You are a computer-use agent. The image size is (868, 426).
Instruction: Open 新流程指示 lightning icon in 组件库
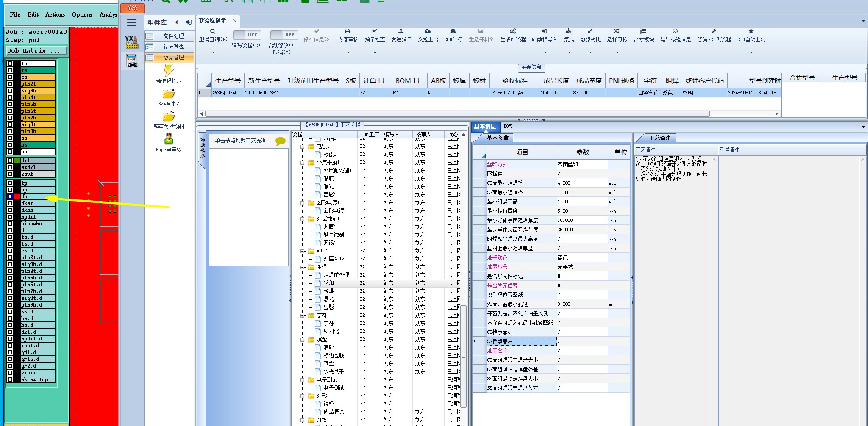169,70
